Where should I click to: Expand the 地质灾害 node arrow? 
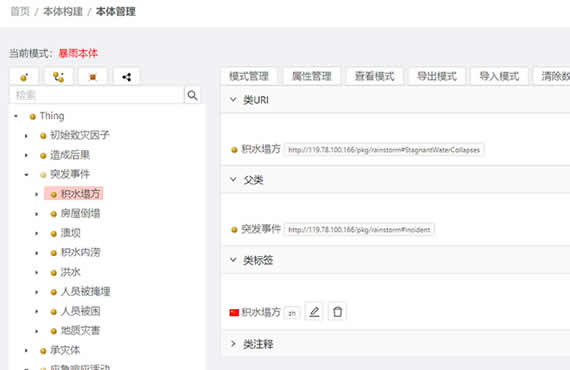pyautogui.click(x=36, y=331)
